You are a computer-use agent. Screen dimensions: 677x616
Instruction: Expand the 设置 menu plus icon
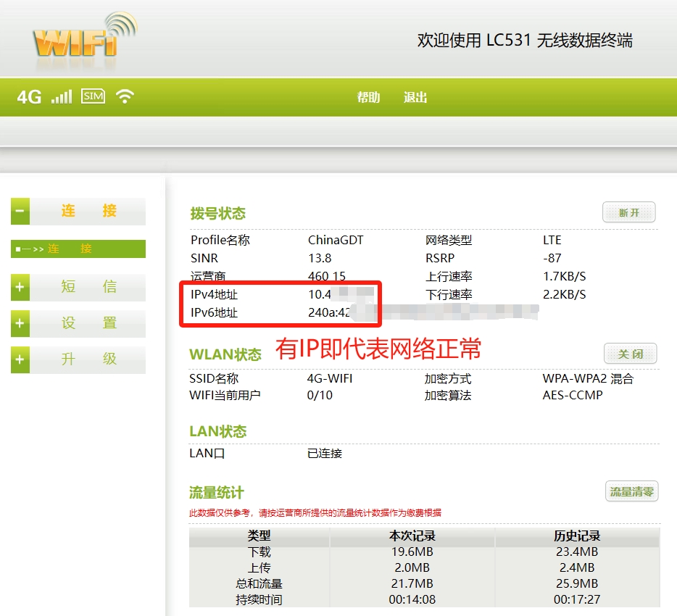20,323
